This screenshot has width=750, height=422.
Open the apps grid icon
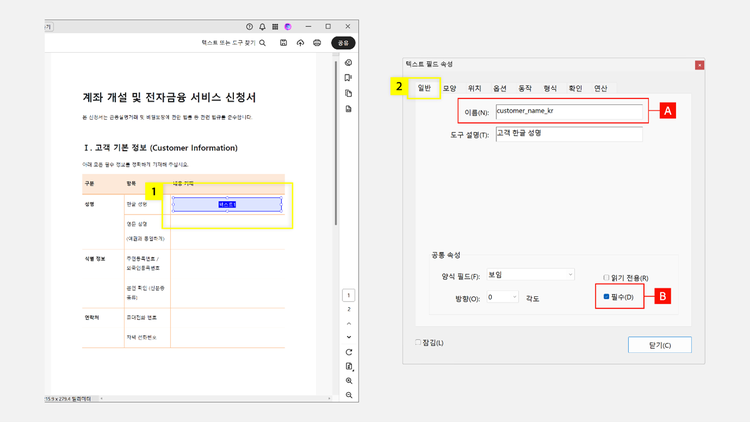pos(275,27)
